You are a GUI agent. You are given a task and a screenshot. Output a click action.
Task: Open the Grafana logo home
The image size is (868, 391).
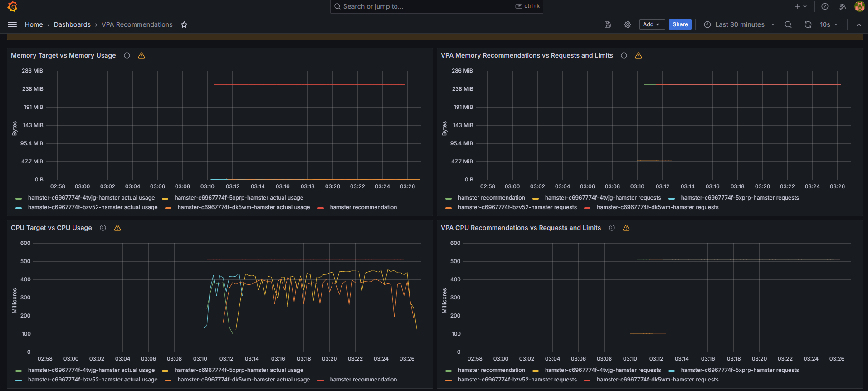coord(12,6)
